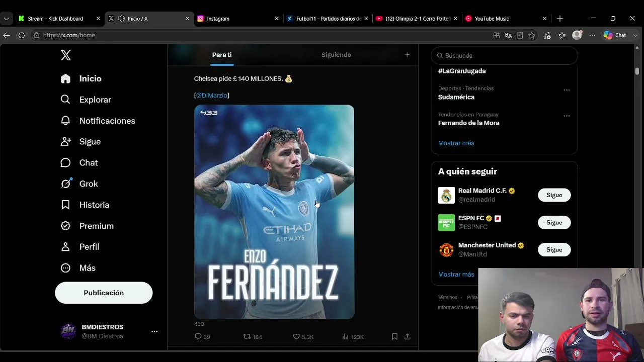Mute audio on the Inicio / X tab
The image size is (644, 362).
[121, 19]
